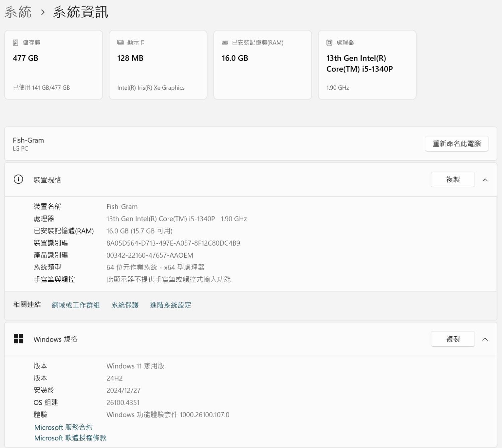
Task: Go back to 系統 in breadcrumb
Action: tap(18, 12)
